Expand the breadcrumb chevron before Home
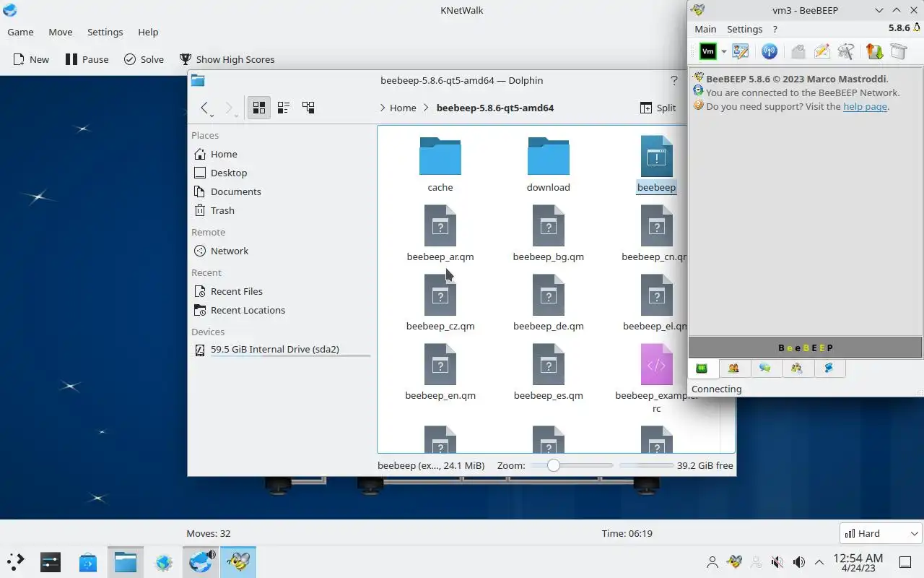The width and height of the screenshot is (924, 578). point(382,108)
